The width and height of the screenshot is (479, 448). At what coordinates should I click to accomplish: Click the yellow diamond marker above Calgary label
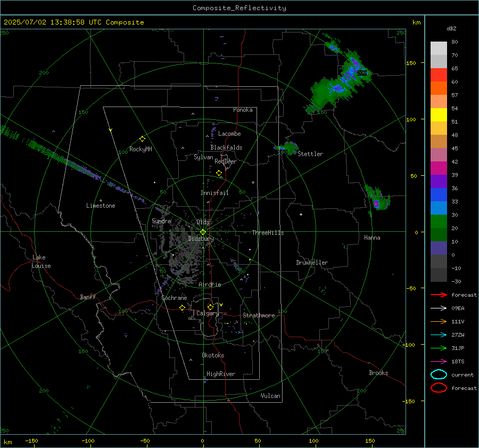click(x=210, y=307)
